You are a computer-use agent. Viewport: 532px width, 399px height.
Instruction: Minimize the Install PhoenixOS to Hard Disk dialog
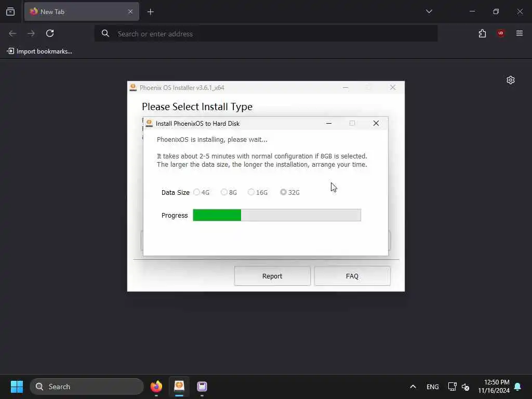328,124
